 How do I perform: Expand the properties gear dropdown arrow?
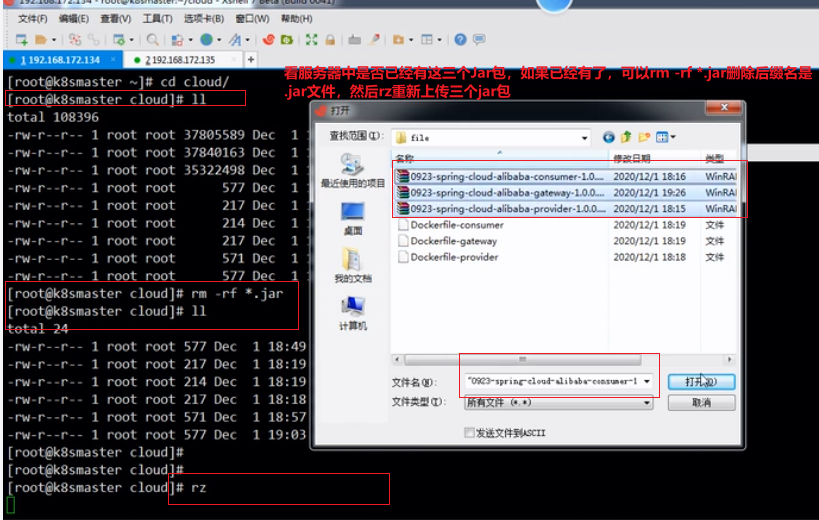click(x=132, y=40)
